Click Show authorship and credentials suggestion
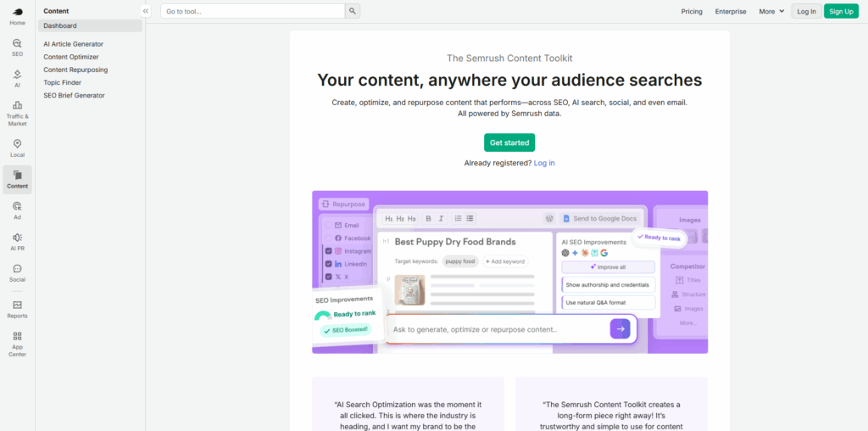Viewport: 868px width, 431px height. pyautogui.click(x=609, y=285)
